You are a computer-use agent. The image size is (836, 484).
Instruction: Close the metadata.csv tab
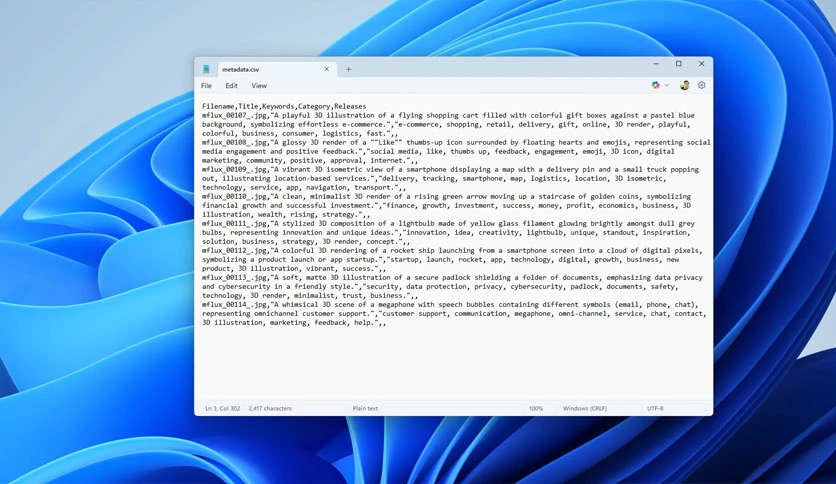point(327,69)
